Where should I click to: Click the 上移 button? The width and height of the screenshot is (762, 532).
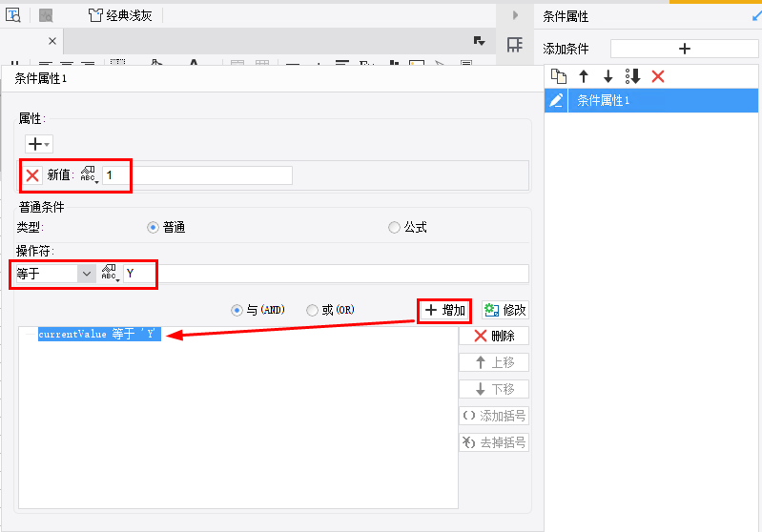tap(494, 362)
